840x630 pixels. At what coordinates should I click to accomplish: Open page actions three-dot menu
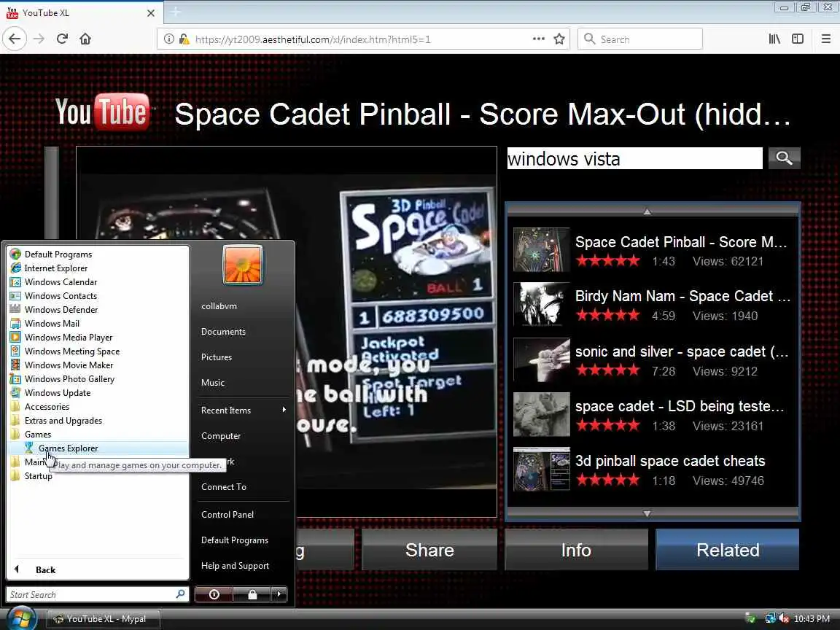coord(538,39)
